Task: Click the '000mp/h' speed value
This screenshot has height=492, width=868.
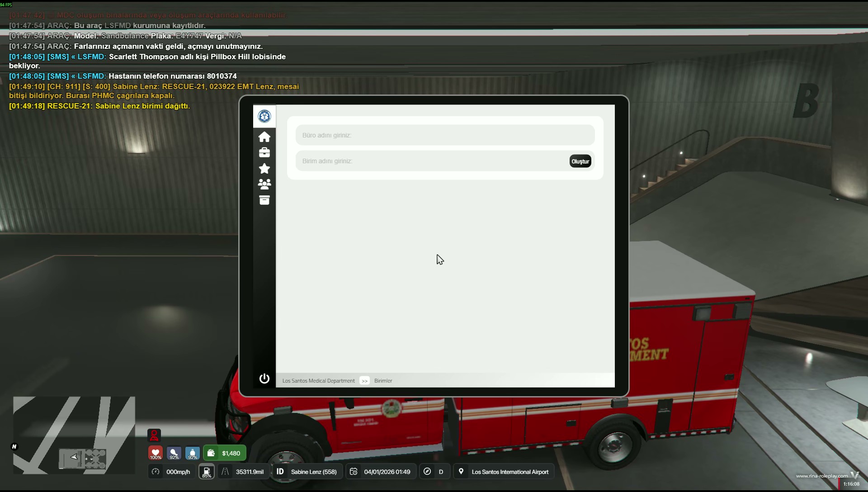Action: 178,472
